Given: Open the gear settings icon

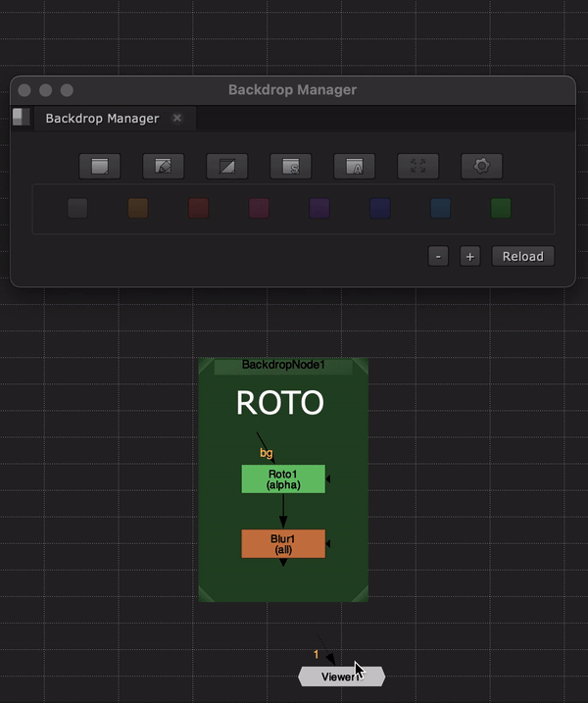Looking at the screenshot, I should 481,166.
